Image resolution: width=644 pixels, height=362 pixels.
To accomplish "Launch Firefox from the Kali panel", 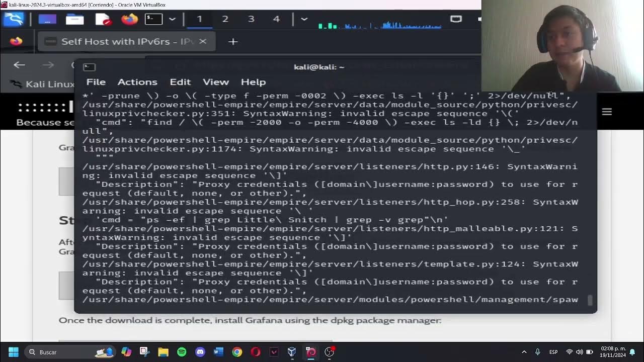I will point(129,19).
